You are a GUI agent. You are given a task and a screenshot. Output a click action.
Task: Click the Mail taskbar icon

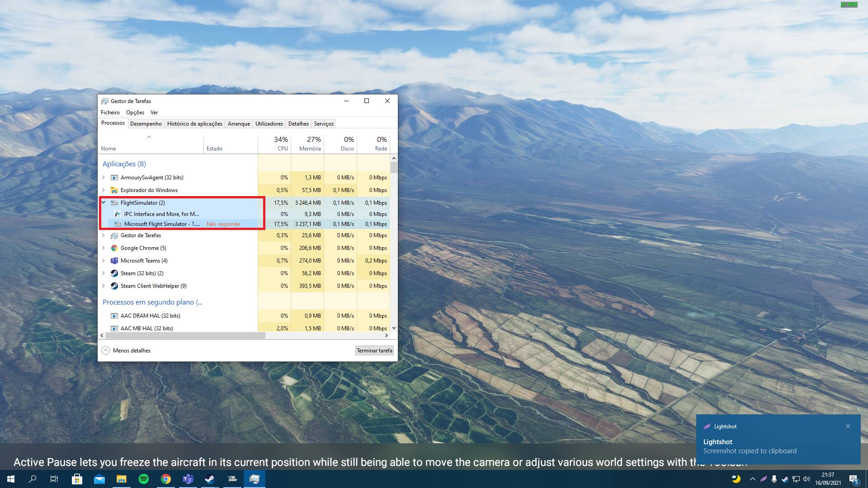99,479
